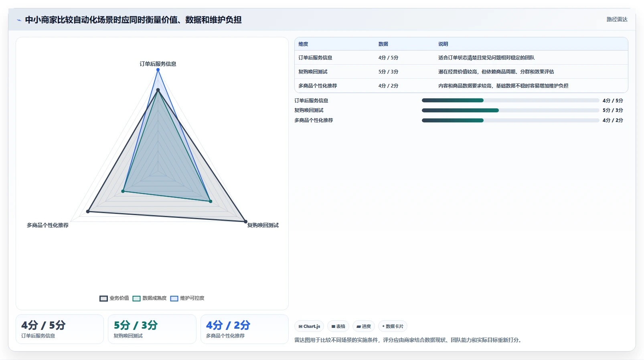Click table cell 4分 / 5分

tap(388, 58)
